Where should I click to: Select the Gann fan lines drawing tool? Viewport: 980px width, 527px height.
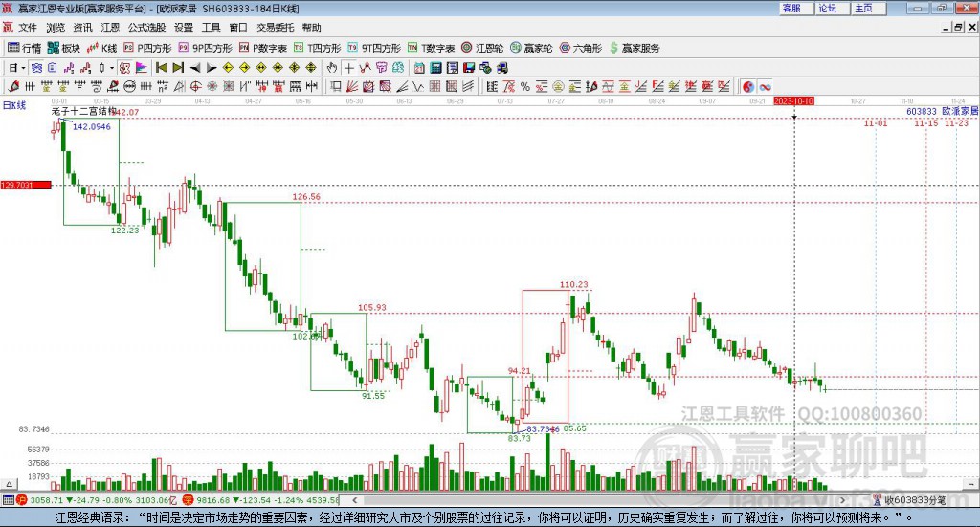[352, 87]
